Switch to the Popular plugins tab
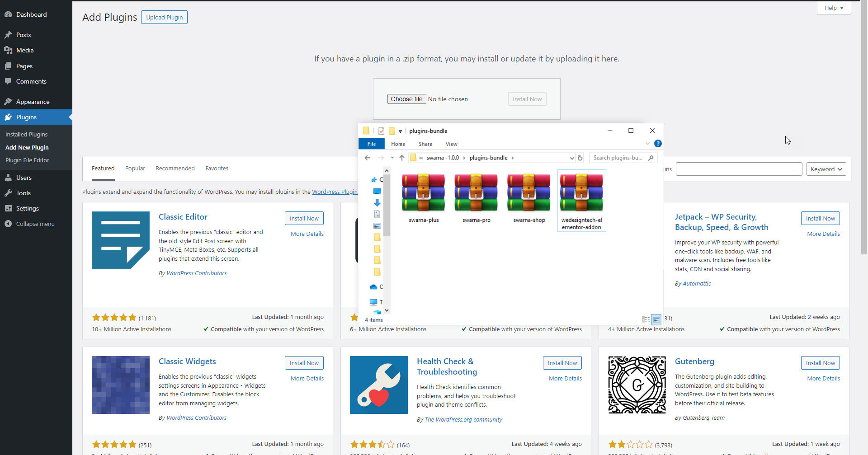 pyautogui.click(x=135, y=168)
